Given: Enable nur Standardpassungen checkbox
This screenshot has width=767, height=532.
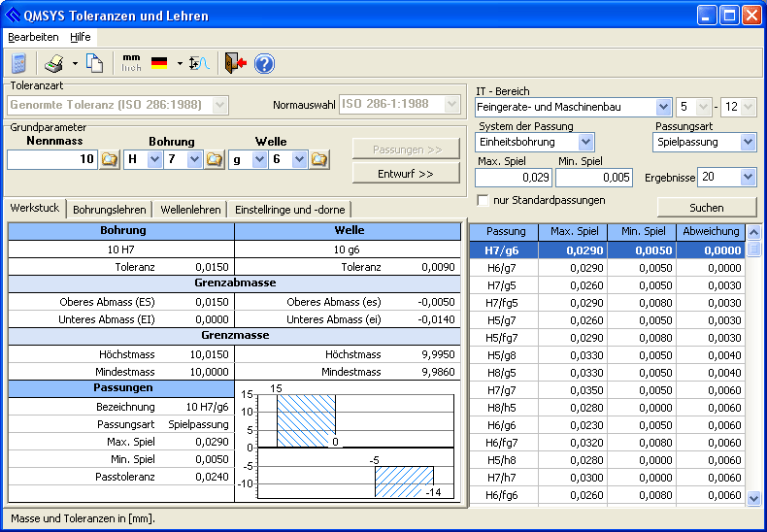Looking at the screenshot, I should tap(483, 201).
